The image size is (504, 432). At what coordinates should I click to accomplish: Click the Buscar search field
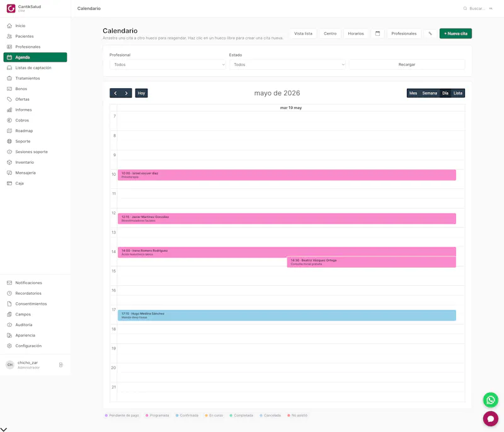click(478, 8)
